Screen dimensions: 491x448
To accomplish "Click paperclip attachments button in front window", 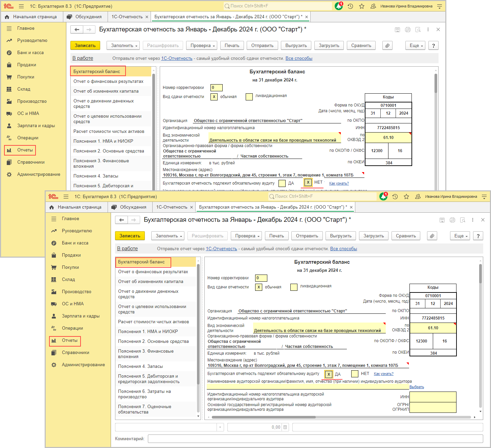I will click(432, 236).
